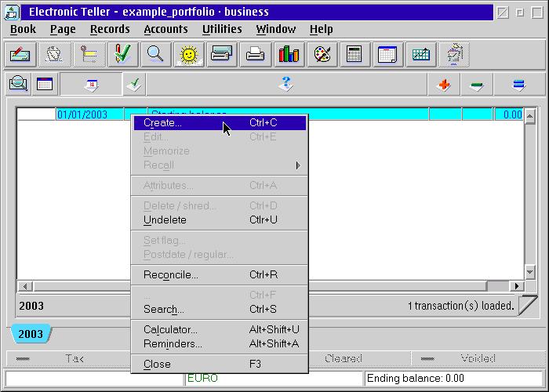Open the calculator toolbar icon
Screen dimensions: 549x392
click(354, 55)
